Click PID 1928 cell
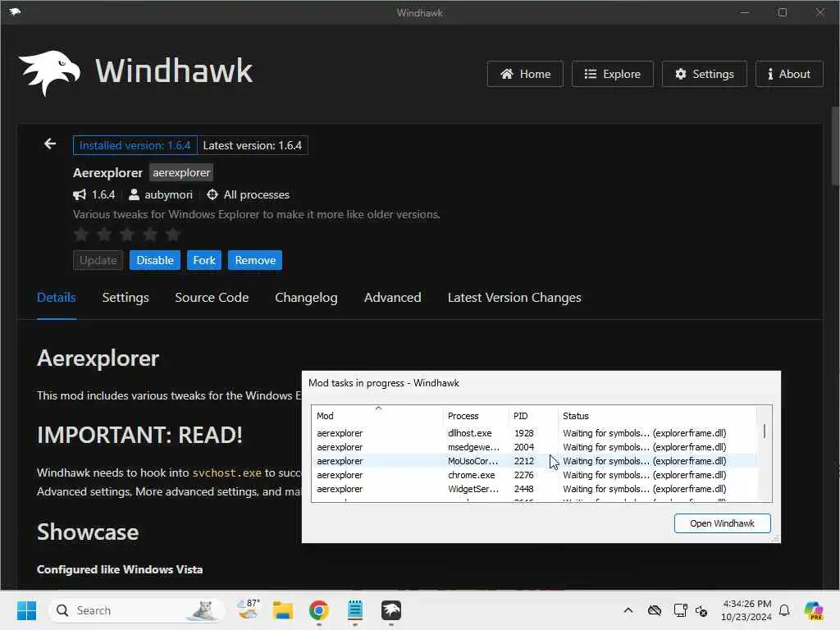 pos(523,433)
